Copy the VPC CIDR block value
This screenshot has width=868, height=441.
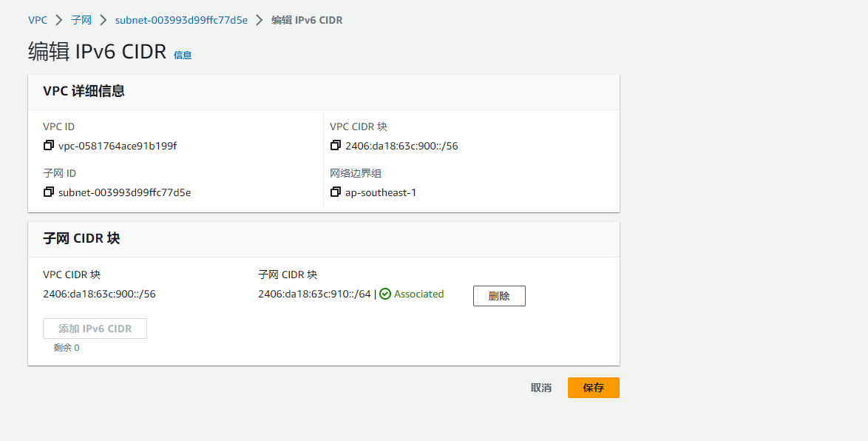click(x=336, y=146)
